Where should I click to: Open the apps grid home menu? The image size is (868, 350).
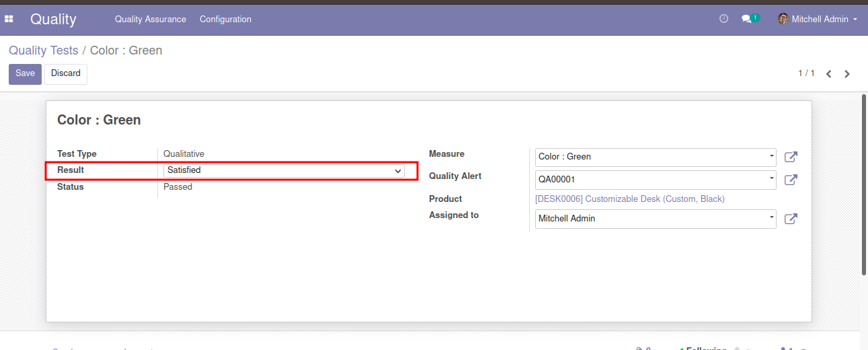pos(9,19)
